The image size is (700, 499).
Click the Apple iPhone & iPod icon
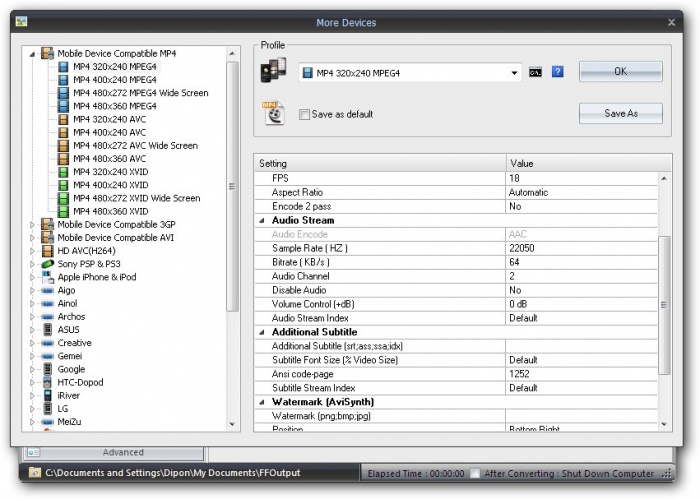47,277
